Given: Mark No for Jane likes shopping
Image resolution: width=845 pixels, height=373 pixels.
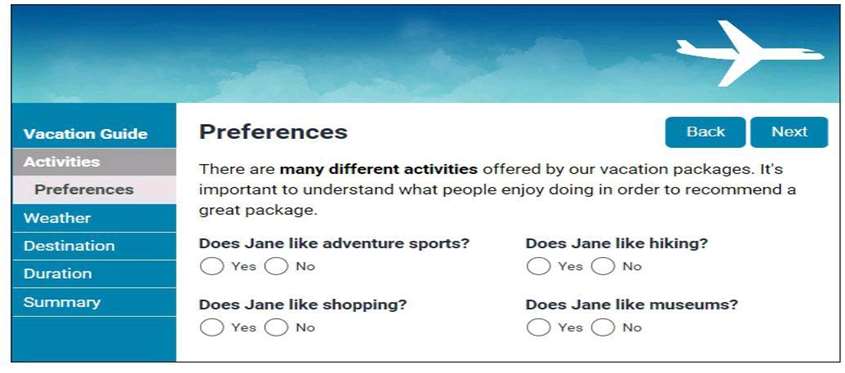Looking at the screenshot, I should [x=276, y=327].
